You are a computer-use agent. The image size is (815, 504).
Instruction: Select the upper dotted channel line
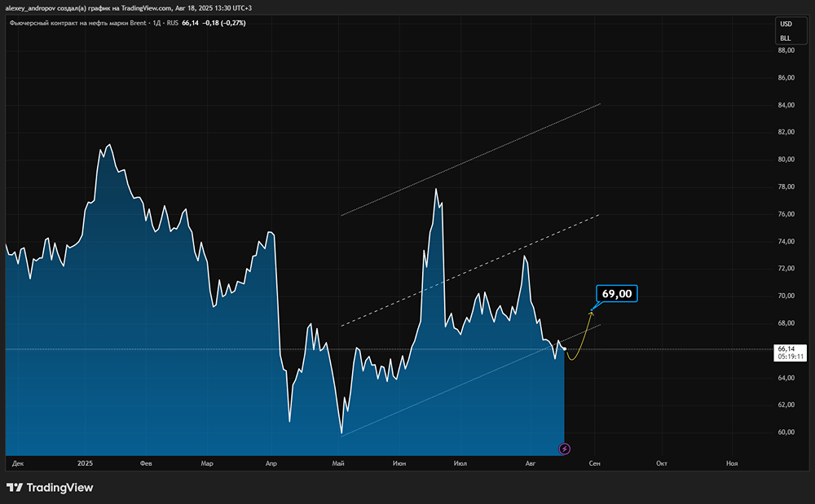pyautogui.click(x=471, y=160)
